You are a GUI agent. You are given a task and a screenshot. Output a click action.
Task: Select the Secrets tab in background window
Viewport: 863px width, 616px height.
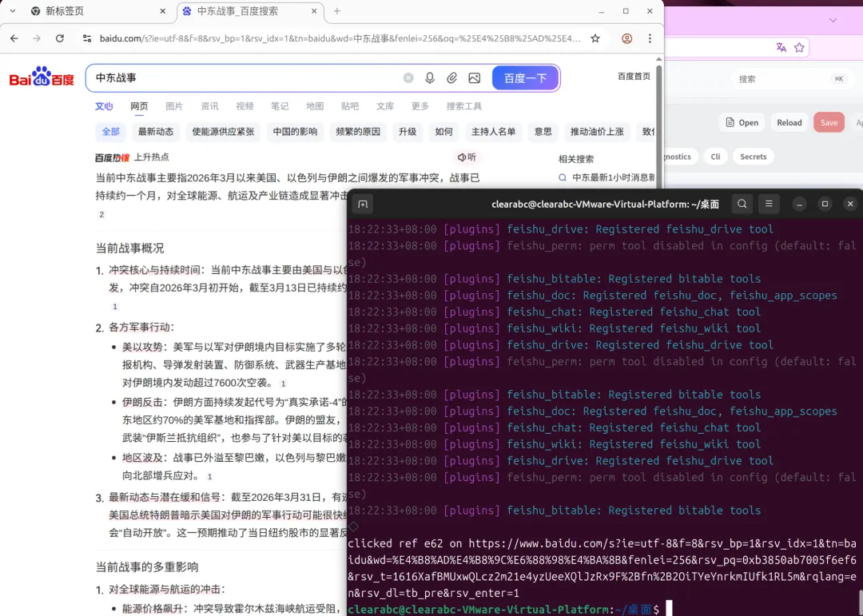(x=753, y=157)
